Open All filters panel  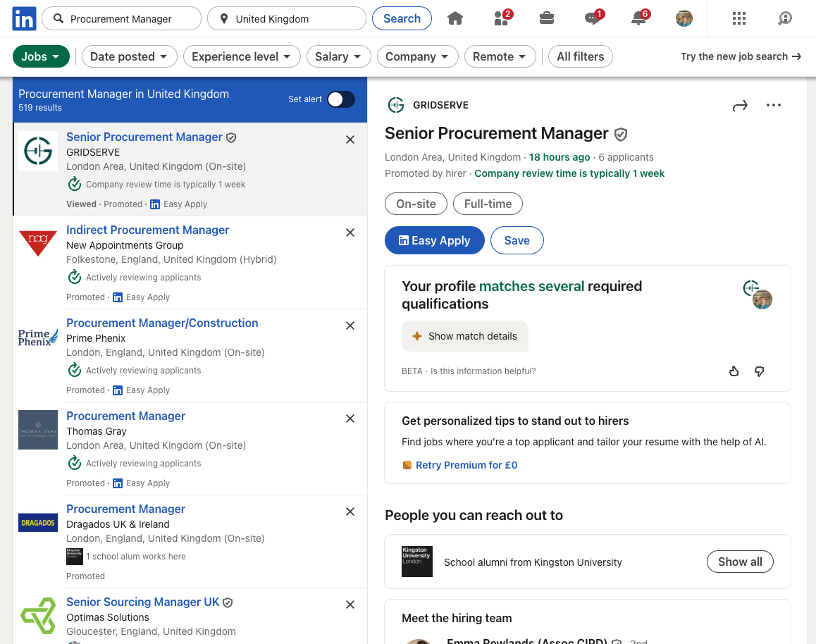[580, 56]
